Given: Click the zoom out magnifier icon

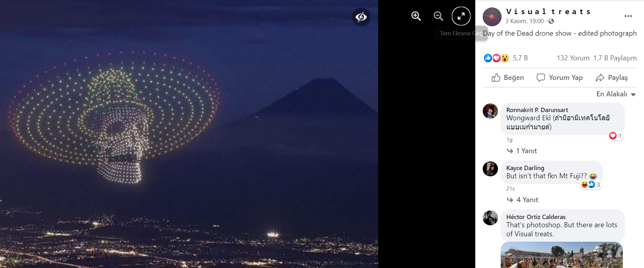Looking at the screenshot, I should point(438,16).
